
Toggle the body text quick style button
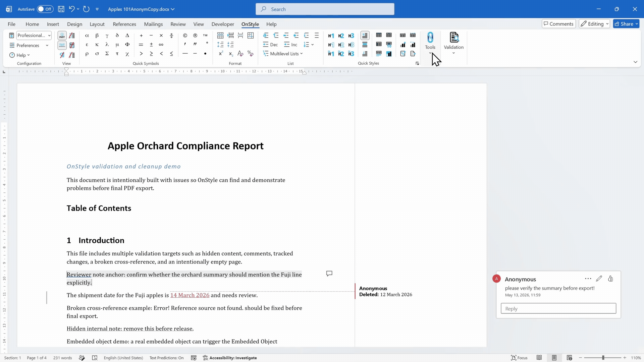(x=365, y=36)
